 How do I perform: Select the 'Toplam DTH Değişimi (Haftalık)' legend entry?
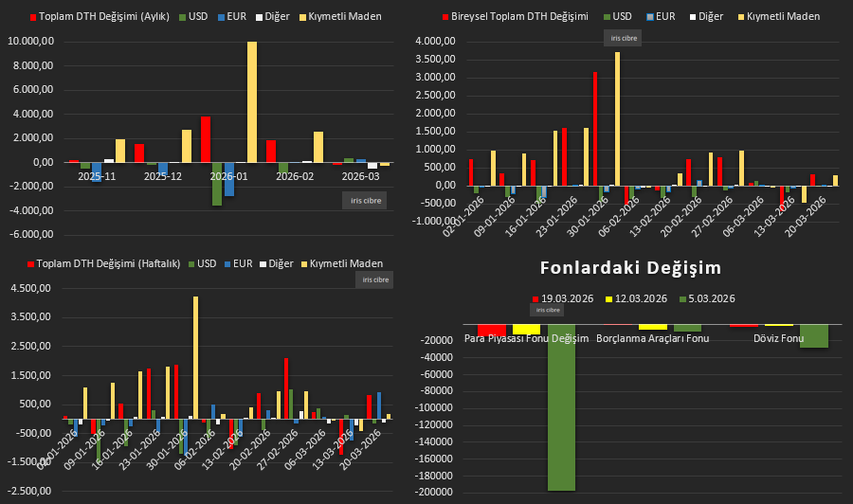tap(104, 263)
